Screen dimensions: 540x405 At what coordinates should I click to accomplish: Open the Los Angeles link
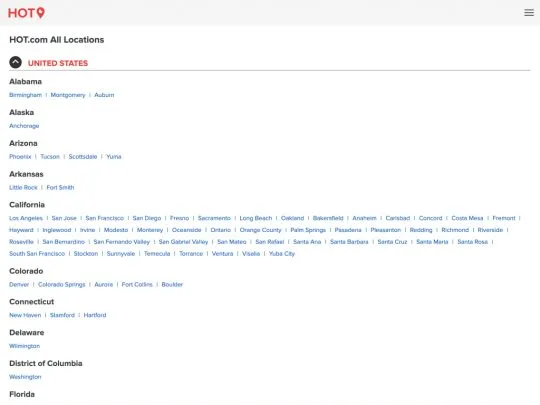click(26, 218)
